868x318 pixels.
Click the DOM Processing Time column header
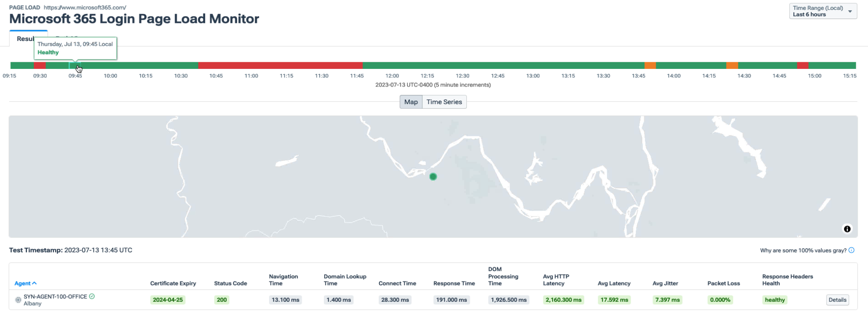pyautogui.click(x=503, y=276)
